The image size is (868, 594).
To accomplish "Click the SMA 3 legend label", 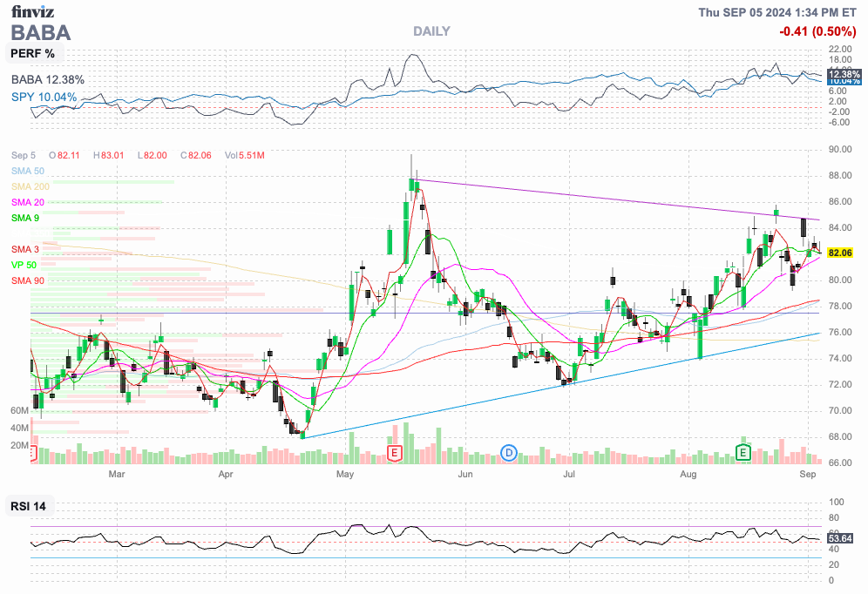I will coord(25,249).
